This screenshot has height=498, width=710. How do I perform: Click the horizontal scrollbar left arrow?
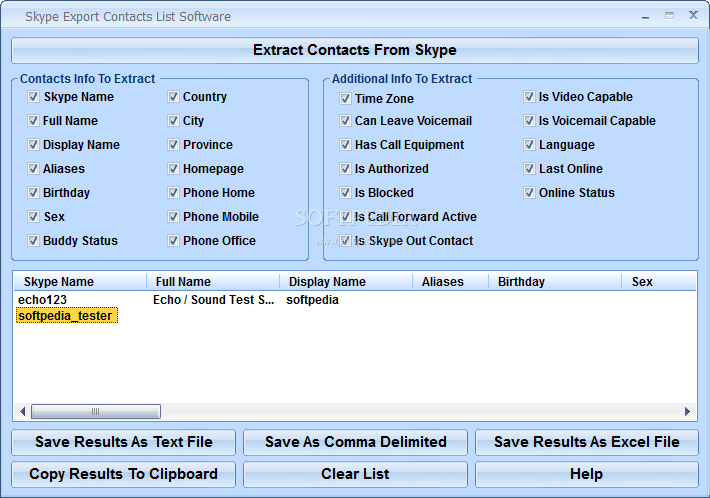pyautogui.click(x=22, y=412)
